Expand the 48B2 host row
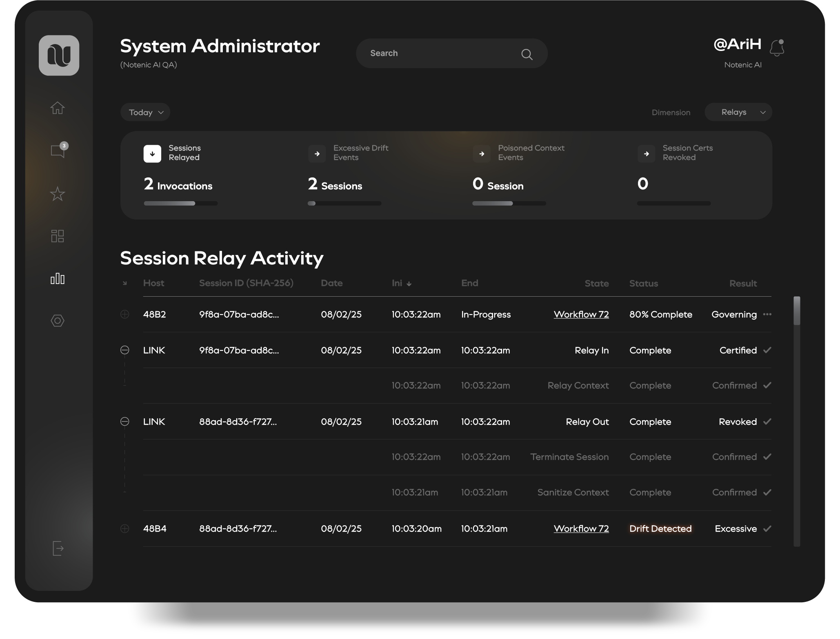Image resolution: width=840 pixels, height=639 pixels. [125, 314]
